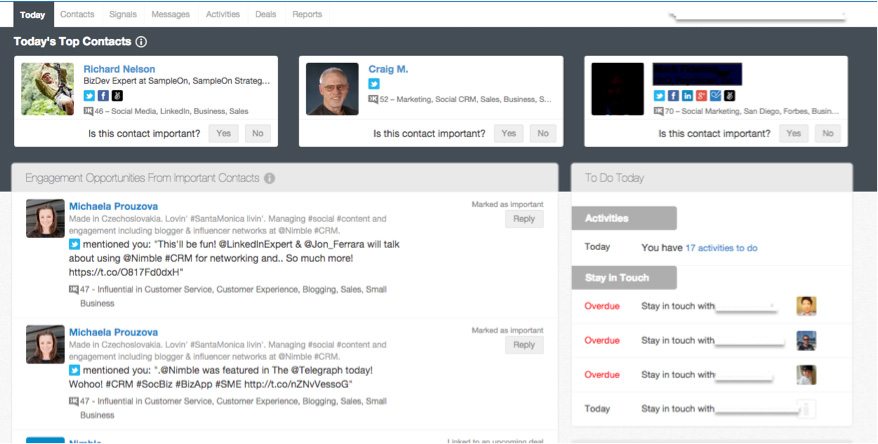
Task: Click the black badge icon on the redacted contact card
Action: (730, 96)
